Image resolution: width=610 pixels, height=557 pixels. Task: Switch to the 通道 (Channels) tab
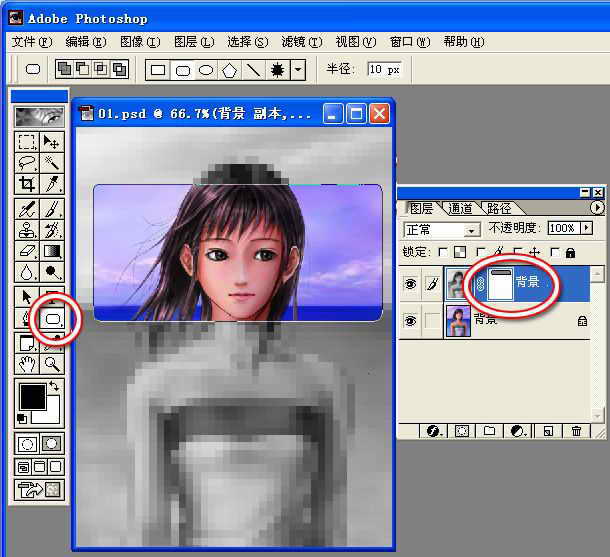pos(460,208)
